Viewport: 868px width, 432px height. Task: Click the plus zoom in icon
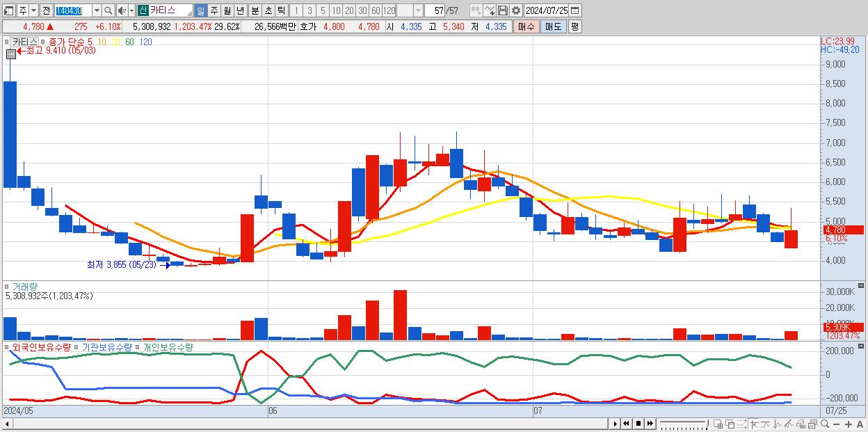[x=848, y=424]
